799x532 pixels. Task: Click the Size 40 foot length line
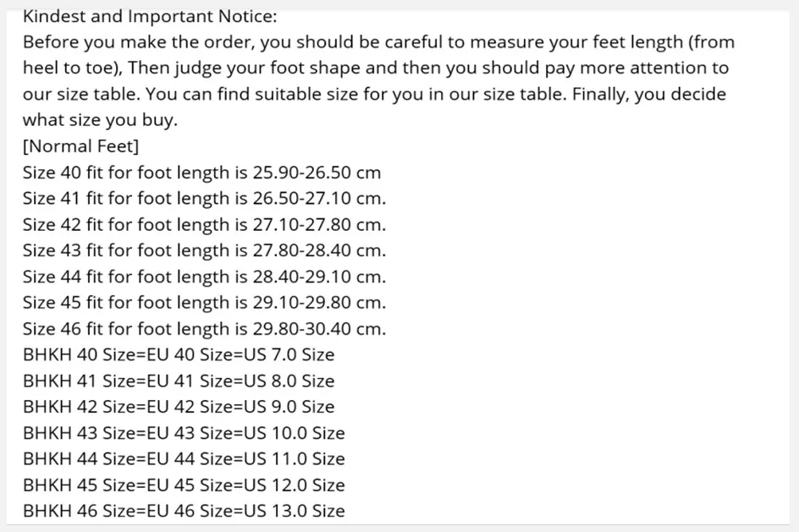[201, 173]
